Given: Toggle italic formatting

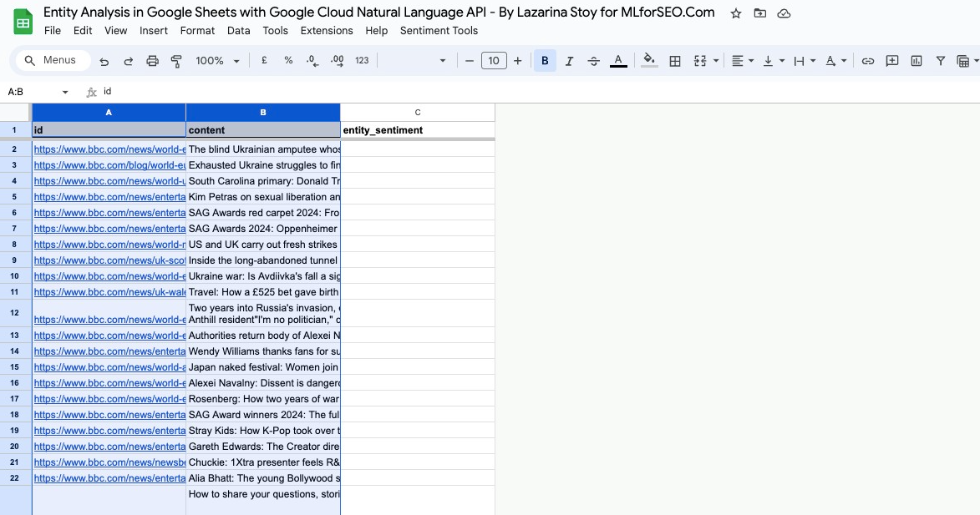Looking at the screenshot, I should (569, 61).
